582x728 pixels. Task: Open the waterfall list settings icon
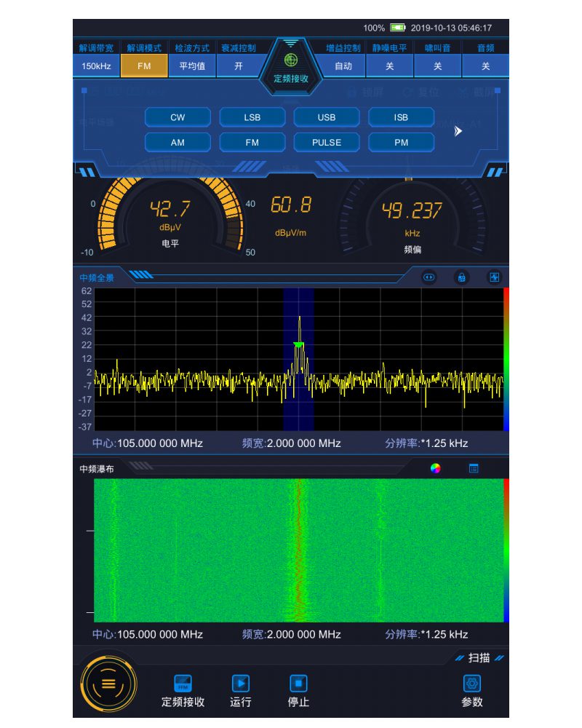point(474,469)
